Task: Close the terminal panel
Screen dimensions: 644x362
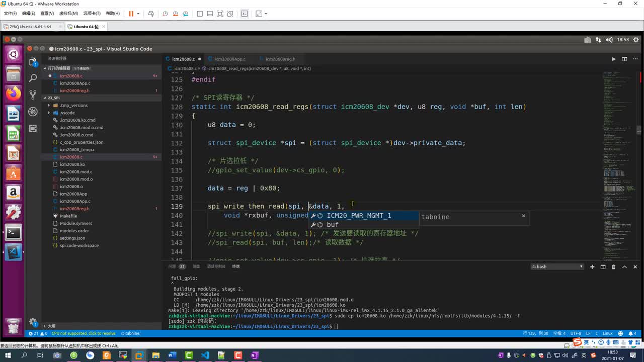Action: point(635,266)
